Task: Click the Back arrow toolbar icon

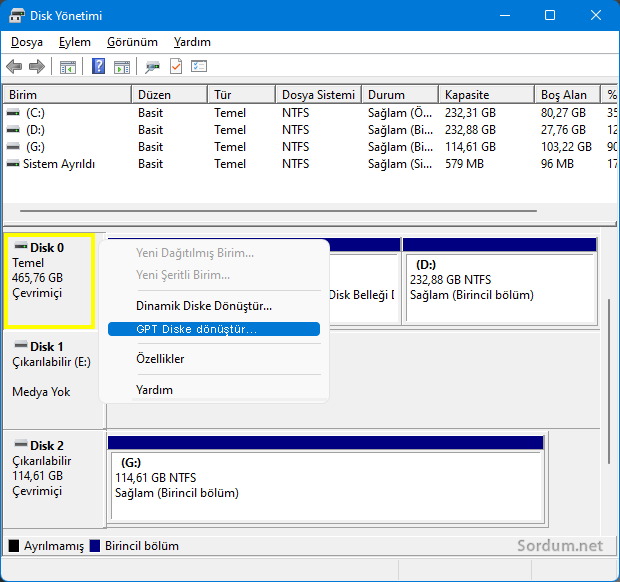Action: [x=14, y=66]
